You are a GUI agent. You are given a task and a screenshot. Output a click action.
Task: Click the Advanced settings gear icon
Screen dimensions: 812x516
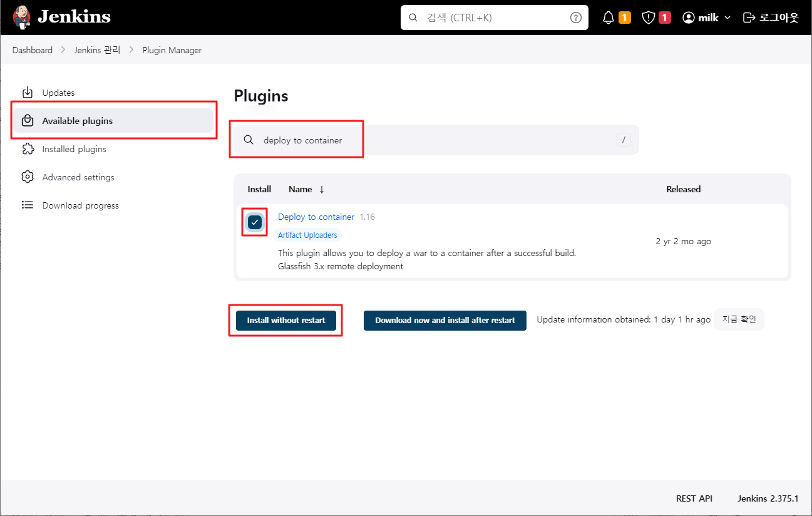pos(28,177)
